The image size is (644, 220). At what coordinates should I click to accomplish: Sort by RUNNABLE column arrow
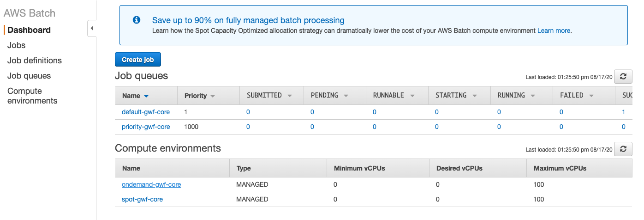click(x=412, y=96)
